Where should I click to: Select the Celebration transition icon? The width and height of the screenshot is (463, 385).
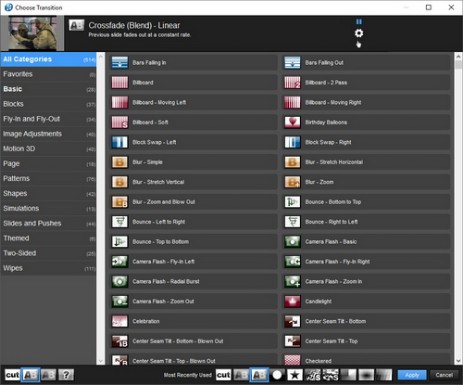(x=120, y=321)
